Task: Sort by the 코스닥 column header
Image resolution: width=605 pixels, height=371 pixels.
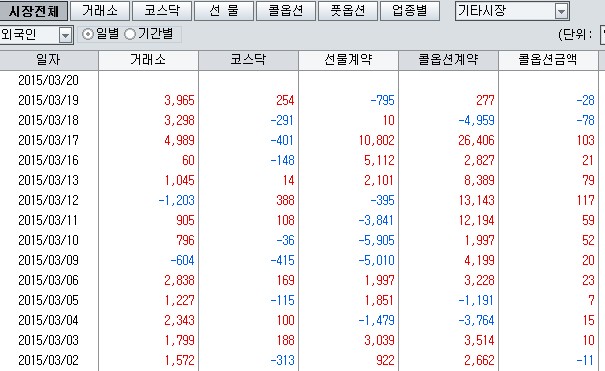Action: point(248,60)
